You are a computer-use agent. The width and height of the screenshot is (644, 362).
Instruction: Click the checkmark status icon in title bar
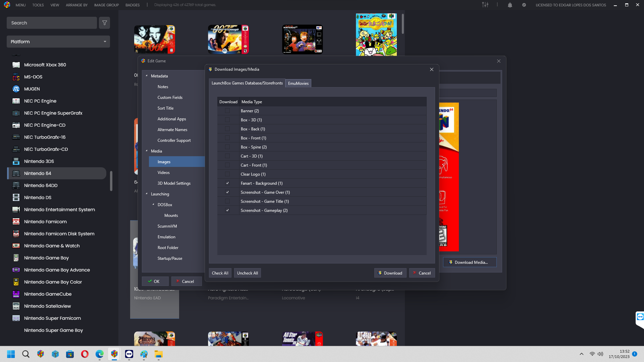point(524,5)
